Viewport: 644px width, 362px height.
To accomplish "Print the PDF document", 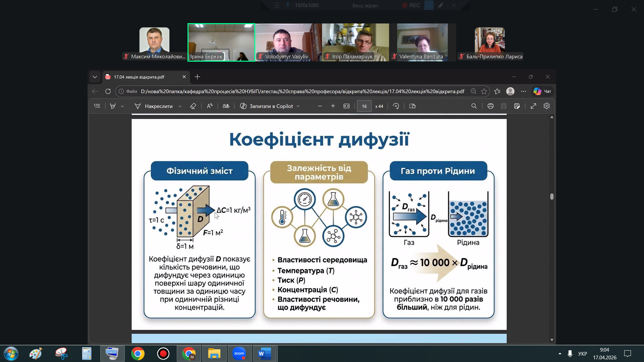I will point(490,106).
